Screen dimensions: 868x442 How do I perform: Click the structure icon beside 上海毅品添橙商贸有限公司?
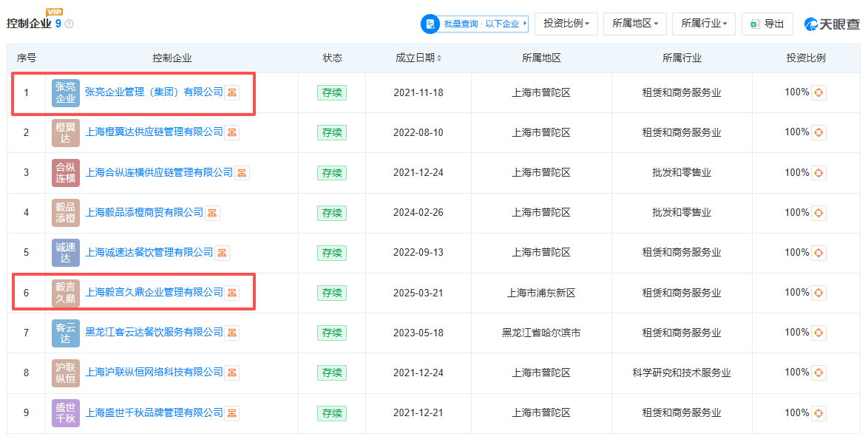pyautogui.click(x=212, y=212)
